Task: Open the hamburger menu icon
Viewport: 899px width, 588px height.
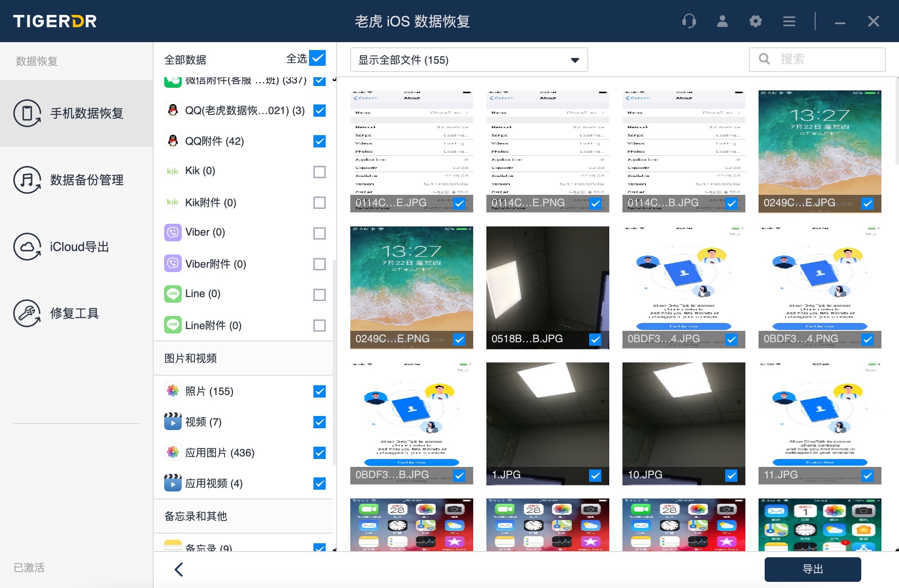Action: [x=789, y=21]
